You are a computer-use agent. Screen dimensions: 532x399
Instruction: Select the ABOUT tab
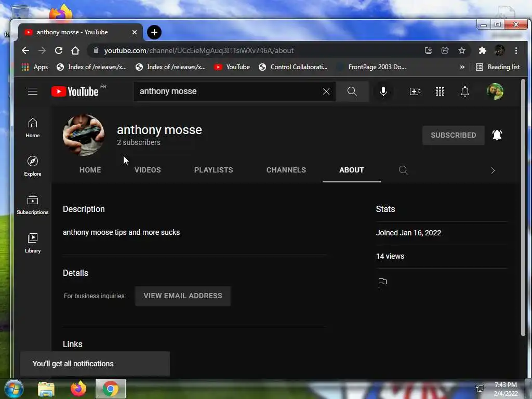(x=352, y=170)
